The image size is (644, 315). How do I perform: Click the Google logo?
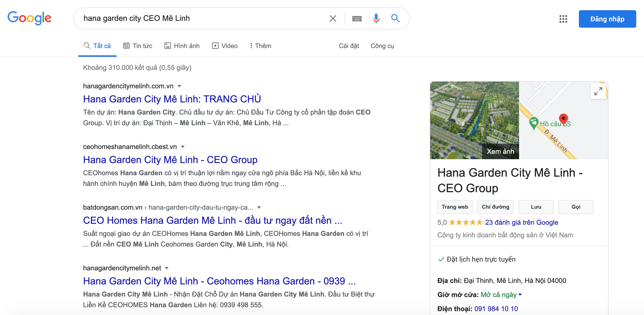[29, 18]
